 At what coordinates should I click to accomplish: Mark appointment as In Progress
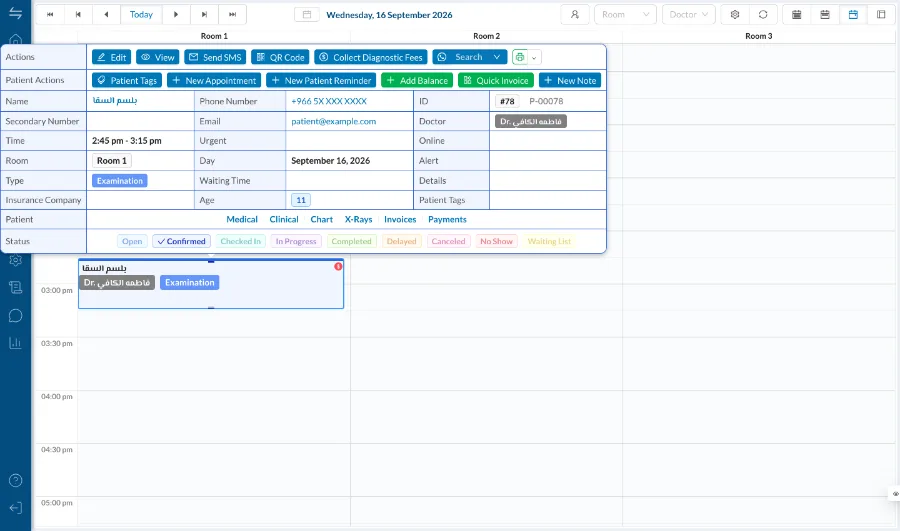296,241
